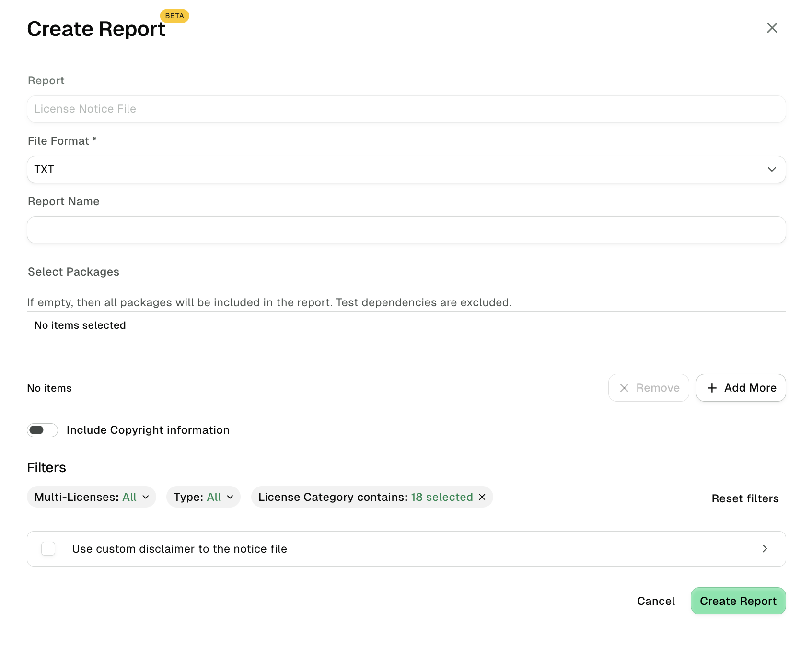The height and width of the screenshot is (649, 812).
Task: Click the Remove packages button
Action: coord(649,388)
